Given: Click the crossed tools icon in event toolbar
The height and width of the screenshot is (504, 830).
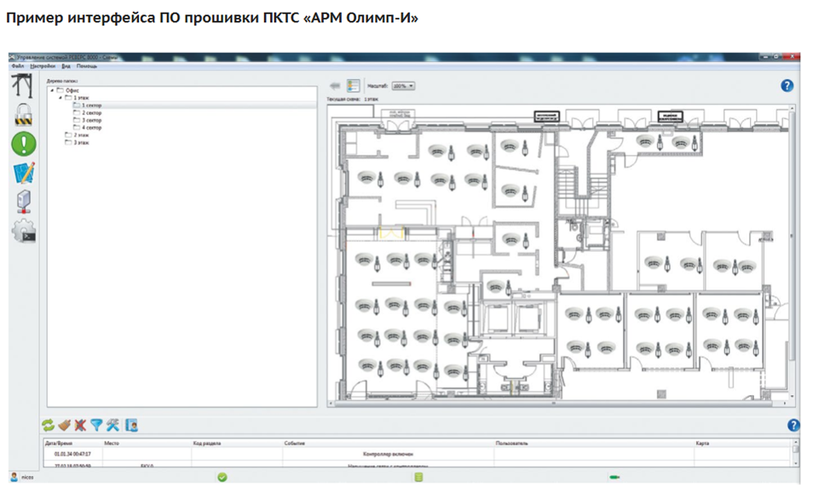Looking at the screenshot, I should [x=112, y=425].
